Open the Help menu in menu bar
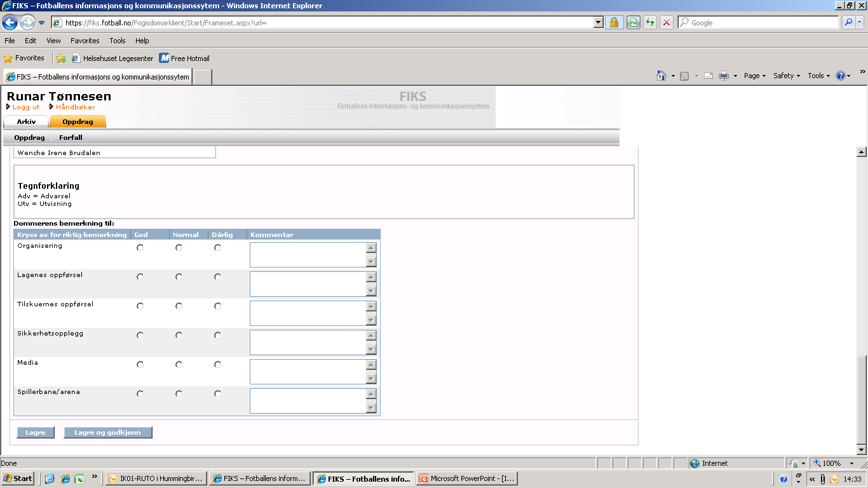The height and width of the screenshot is (488, 868). click(142, 41)
